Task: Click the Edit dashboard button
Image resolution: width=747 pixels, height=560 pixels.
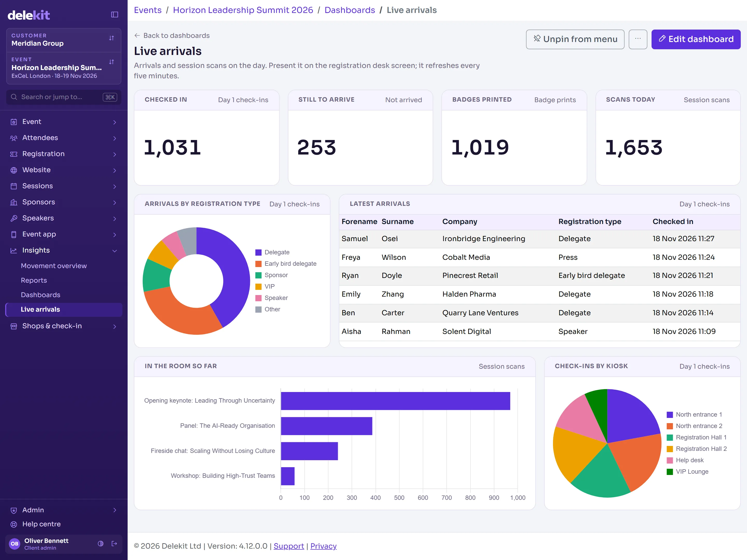Action: [x=696, y=39]
